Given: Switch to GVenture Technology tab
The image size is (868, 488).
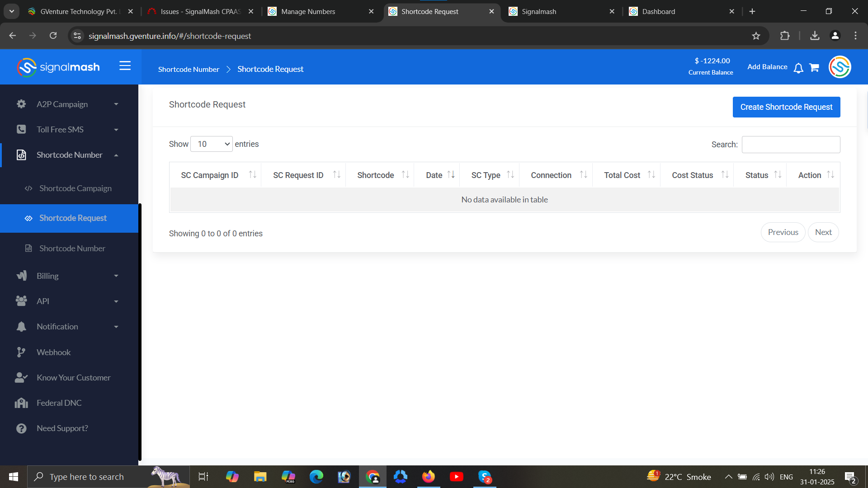Looking at the screenshot, I should pyautogui.click(x=80, y=11).
